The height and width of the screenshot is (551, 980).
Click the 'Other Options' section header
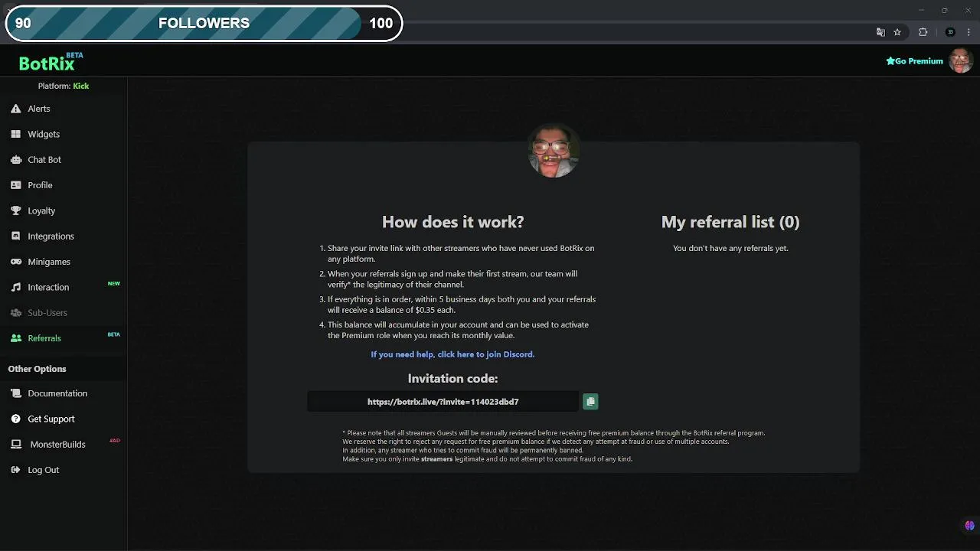pos(38,369)
